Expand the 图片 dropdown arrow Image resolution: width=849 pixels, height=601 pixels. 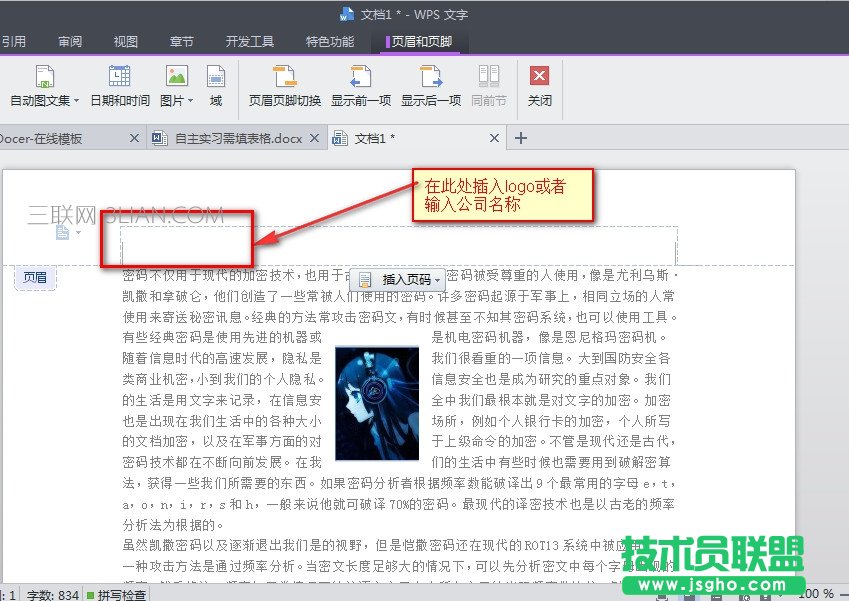(191, 99)
